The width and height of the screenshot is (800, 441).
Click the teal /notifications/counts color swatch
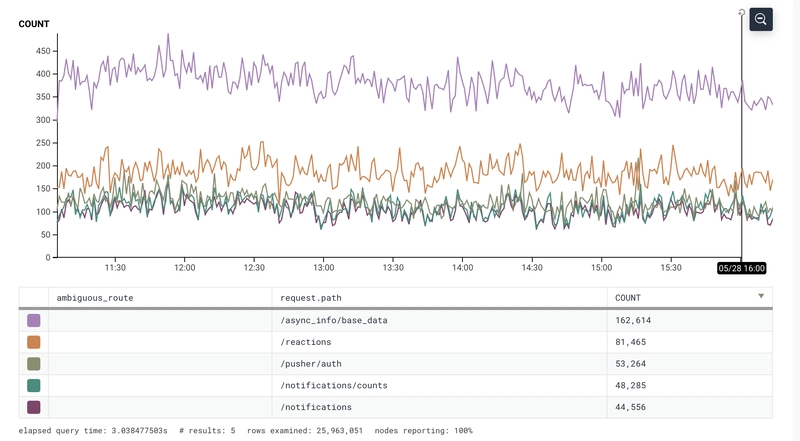[x=34, y=385]
